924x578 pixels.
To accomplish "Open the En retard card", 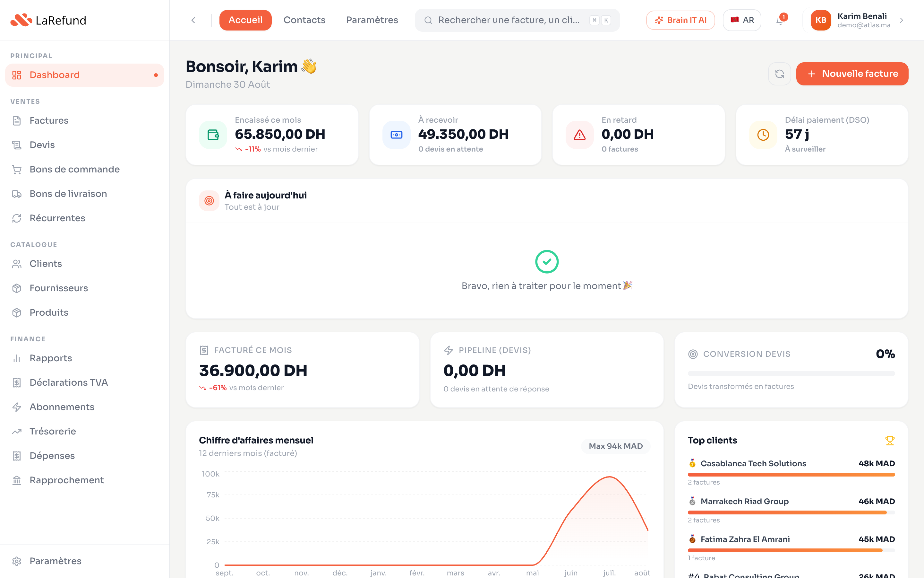I will click(x=638, y=135).
